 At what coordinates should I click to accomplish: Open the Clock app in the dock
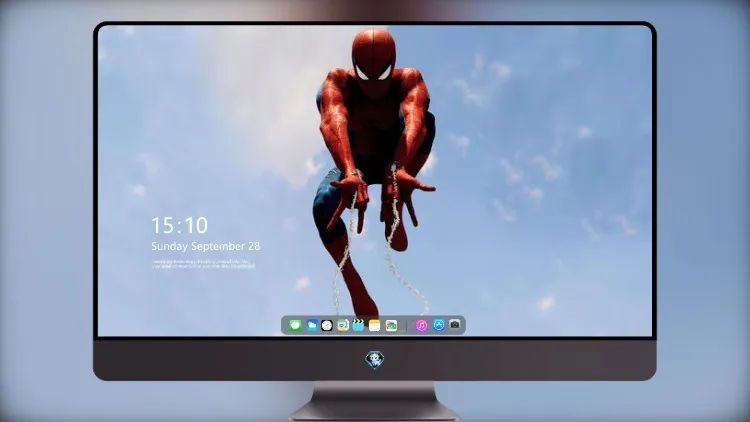tap(327, 325)
